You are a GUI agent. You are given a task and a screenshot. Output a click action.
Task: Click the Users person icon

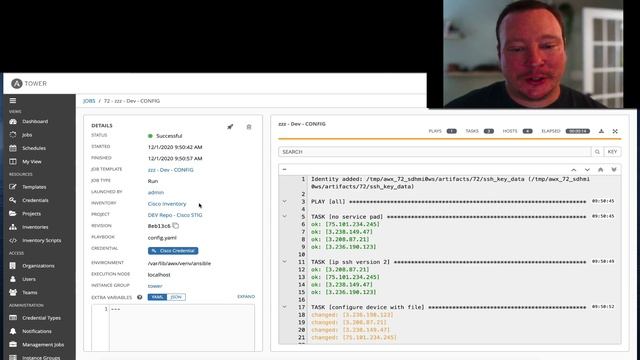coord(13,279)
